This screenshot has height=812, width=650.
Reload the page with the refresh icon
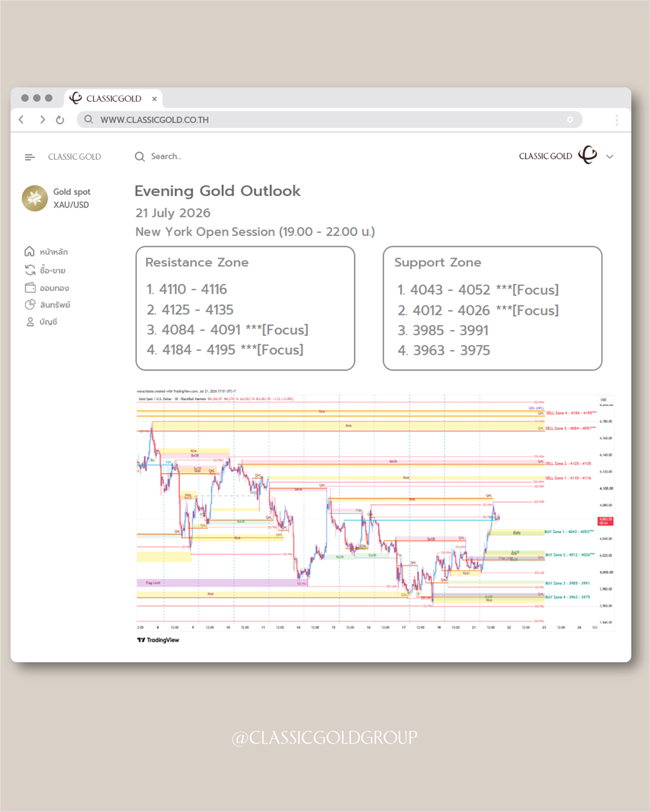(x=60, y=120)
